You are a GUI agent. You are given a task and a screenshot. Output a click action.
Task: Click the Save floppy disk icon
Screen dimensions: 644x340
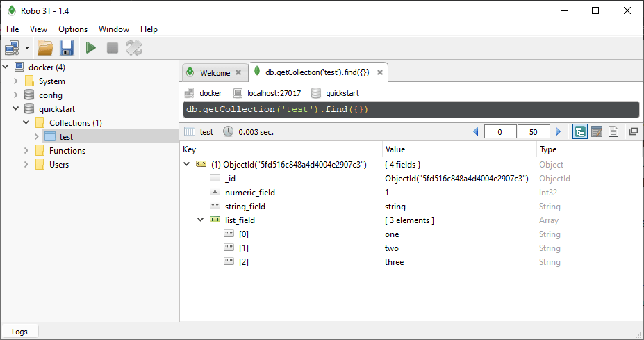click(67, 48)
